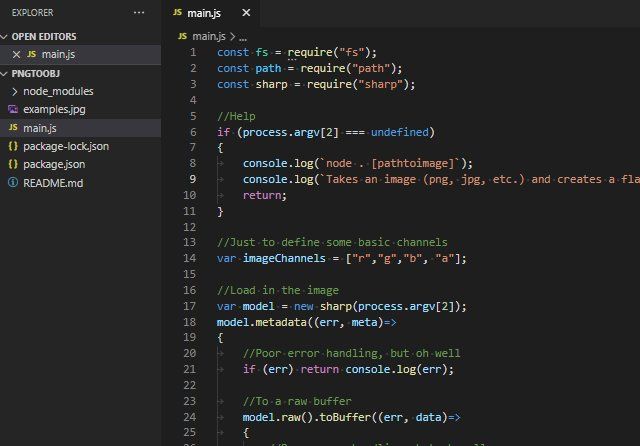Close the main.js editor tab
Image resolution: width=640 pixels, height=446 pixels.
point(246,13)
